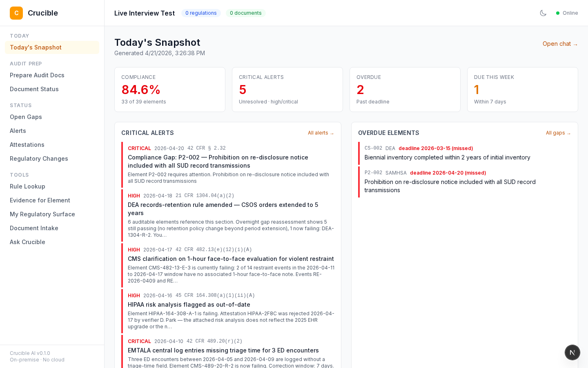This screenshot has height=368, width=588.
Task: Click the Critical Alerts count card
Action: tap(287, 90)
